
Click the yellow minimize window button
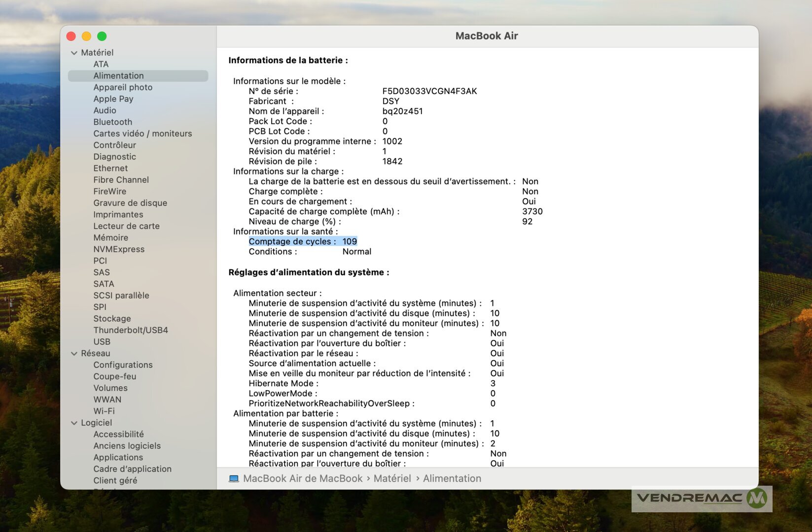pyautogui.click(x=86, y=36)
